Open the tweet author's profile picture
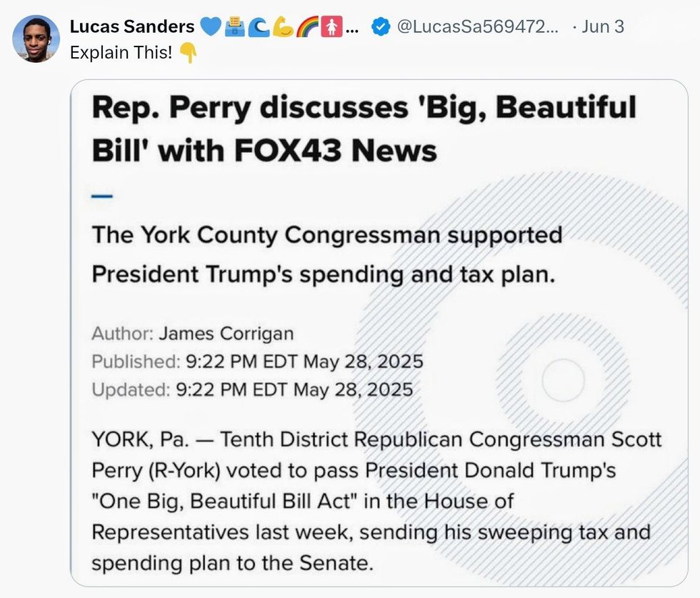The height and width of the screenshot is (598, 700). tap(36, 39)
